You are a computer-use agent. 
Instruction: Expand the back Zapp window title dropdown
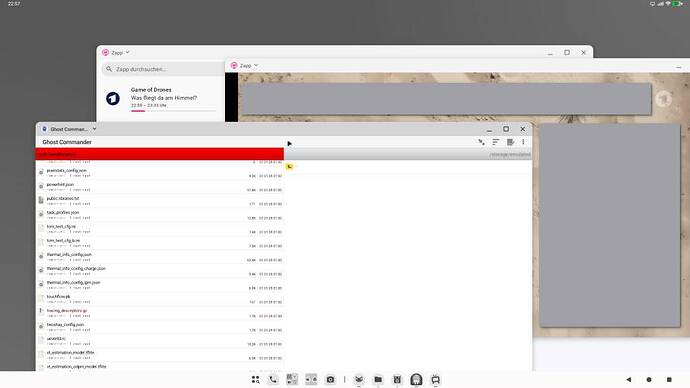[128, 52]
